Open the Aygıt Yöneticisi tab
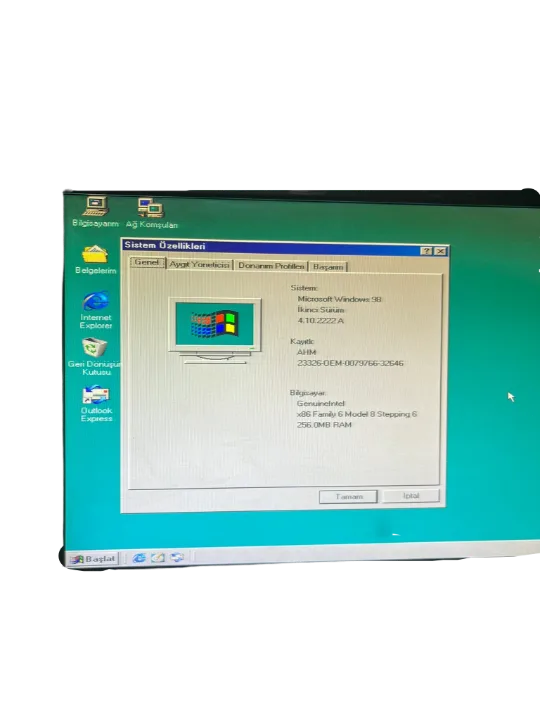Viewport: 540px width, 720px height. 199,265
